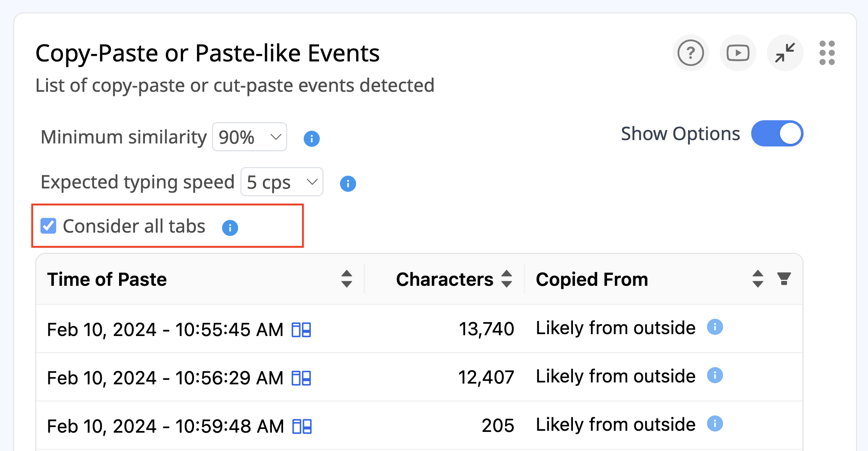This screenshot has width=868, height=451.
Task: Open side-by-side view for 10:59:48 AM paste
Action: point(301,426)
